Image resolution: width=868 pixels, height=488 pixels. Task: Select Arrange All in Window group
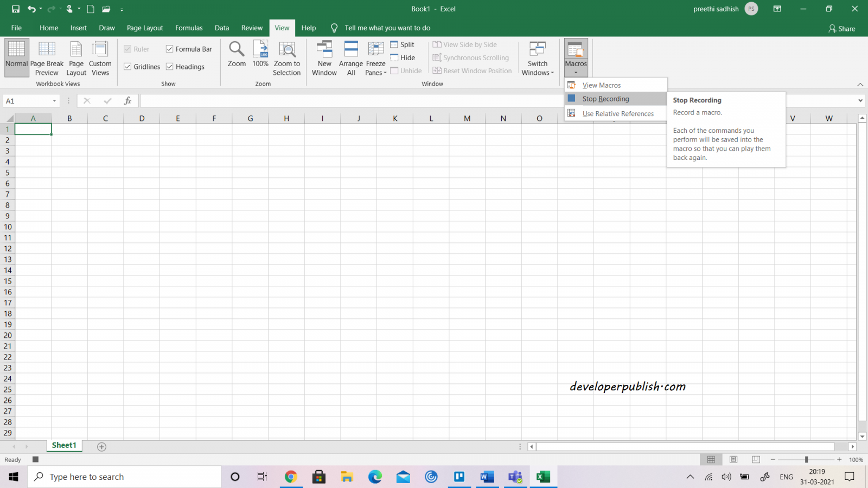(x=350, y=57)
